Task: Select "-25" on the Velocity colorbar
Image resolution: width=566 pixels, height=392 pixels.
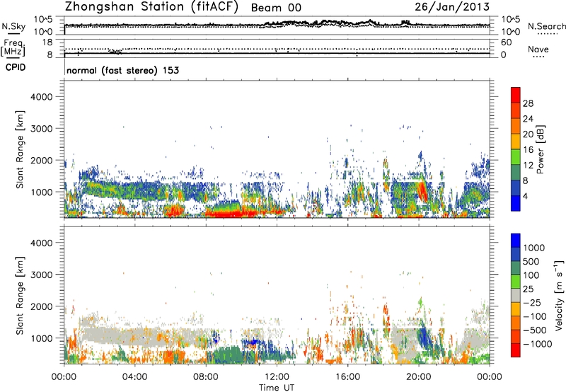Action: (533, 303)
